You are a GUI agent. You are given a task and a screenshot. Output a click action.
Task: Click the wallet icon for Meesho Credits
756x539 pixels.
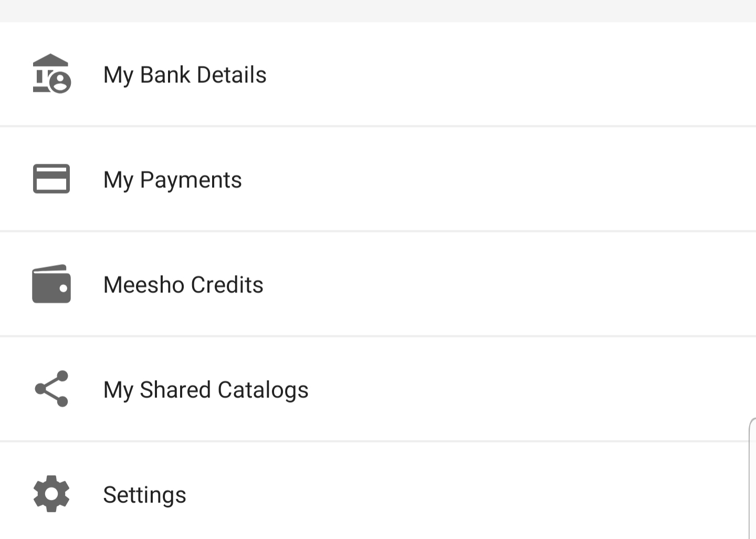coord(51,284)
